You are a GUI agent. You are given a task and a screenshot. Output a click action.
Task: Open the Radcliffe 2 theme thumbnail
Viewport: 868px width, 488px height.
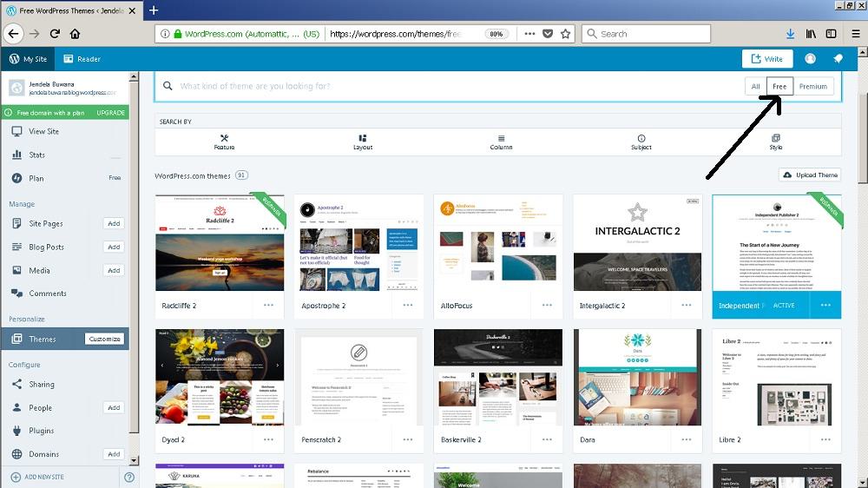tap(220, 243)
